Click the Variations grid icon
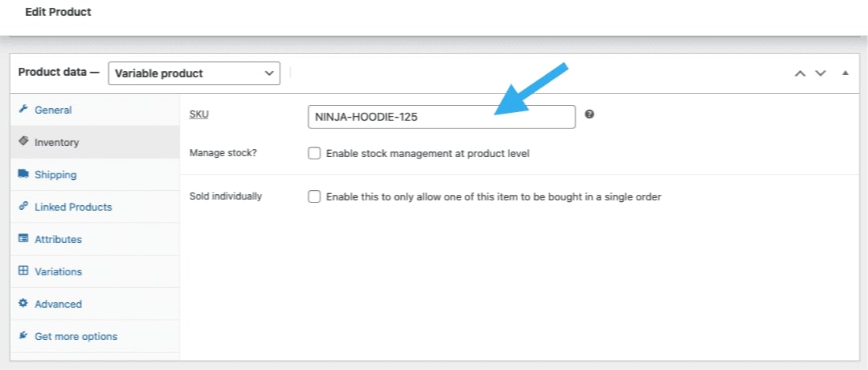The width and height of the screenshot is (868, 370). tap(23, 271)
